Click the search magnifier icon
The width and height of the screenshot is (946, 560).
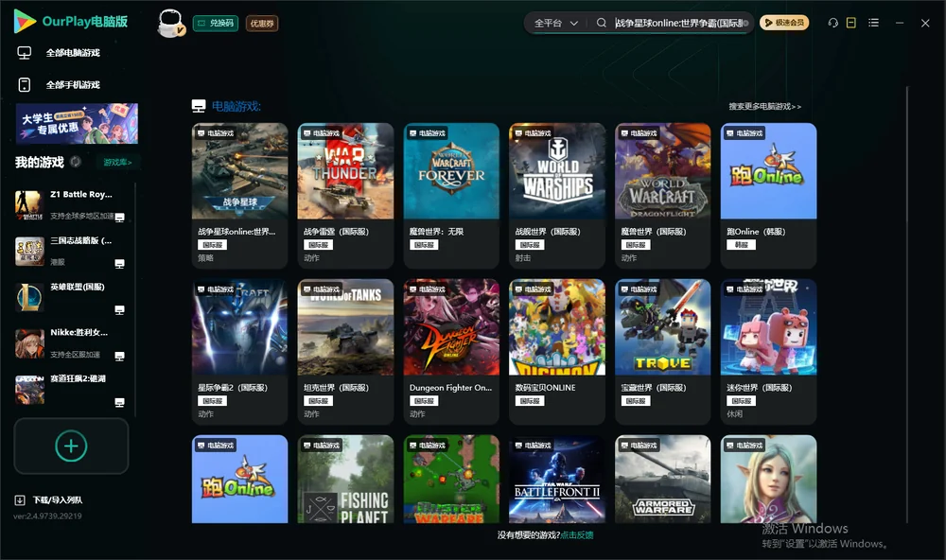601,23
